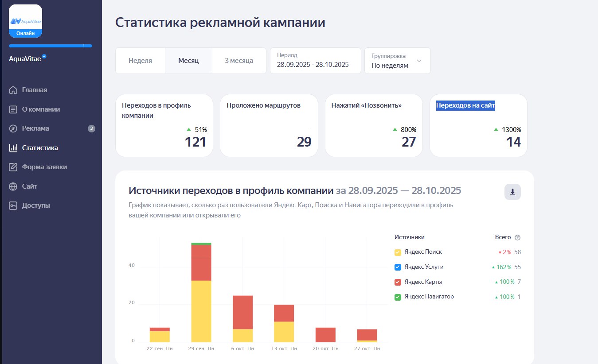Select the 3 месяца period tab

tap(239, 61)
